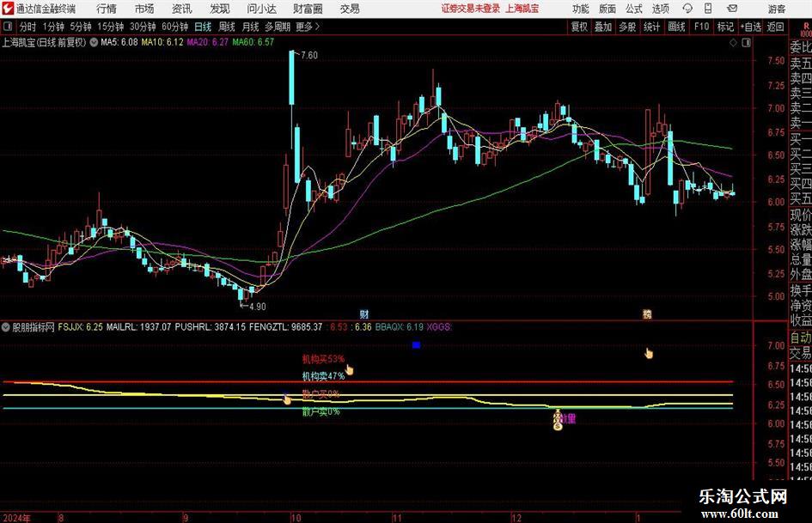Open the F10 company info
The height and width of the screenshot is (523, 812).
point(701,27)
